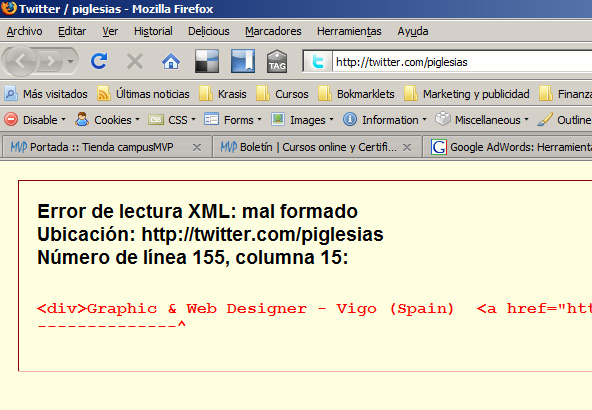This screenshot has width=592, height=410.
Task: Click folder icon beside Marketing y publicidad
Action: [411, 94]
